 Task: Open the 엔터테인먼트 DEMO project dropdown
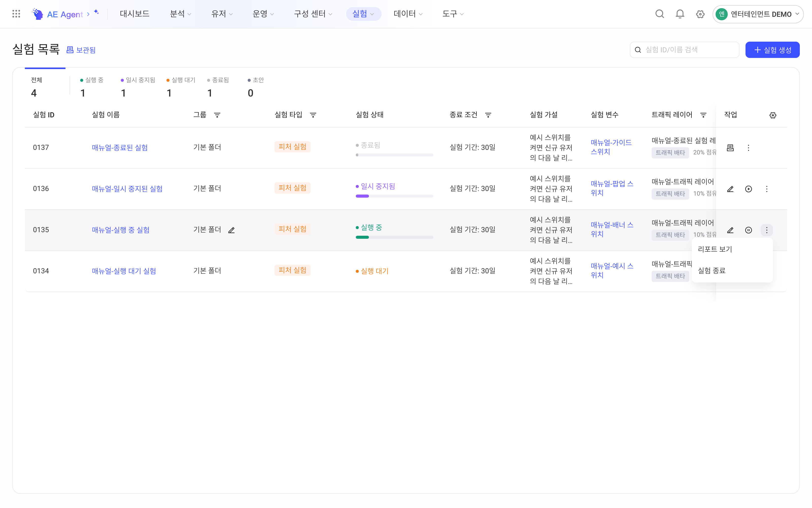click(x=758, y=14)
